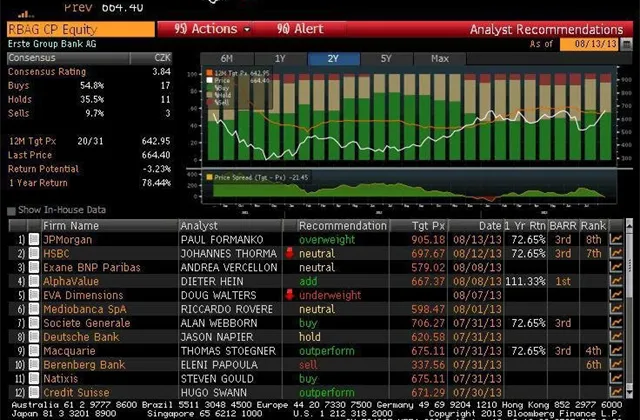
Task: Click RBAG CP Equity ticker field
Action: point(81,29)
